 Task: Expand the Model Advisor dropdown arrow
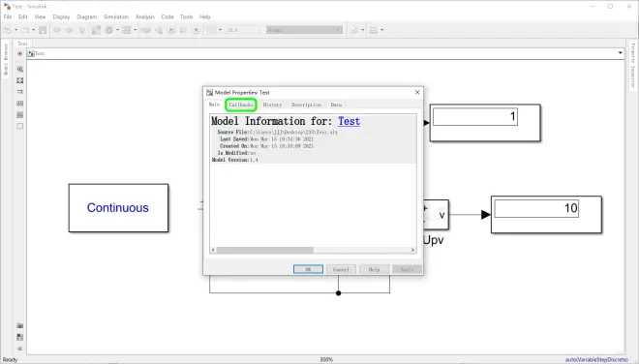click(x=363, y=30)
